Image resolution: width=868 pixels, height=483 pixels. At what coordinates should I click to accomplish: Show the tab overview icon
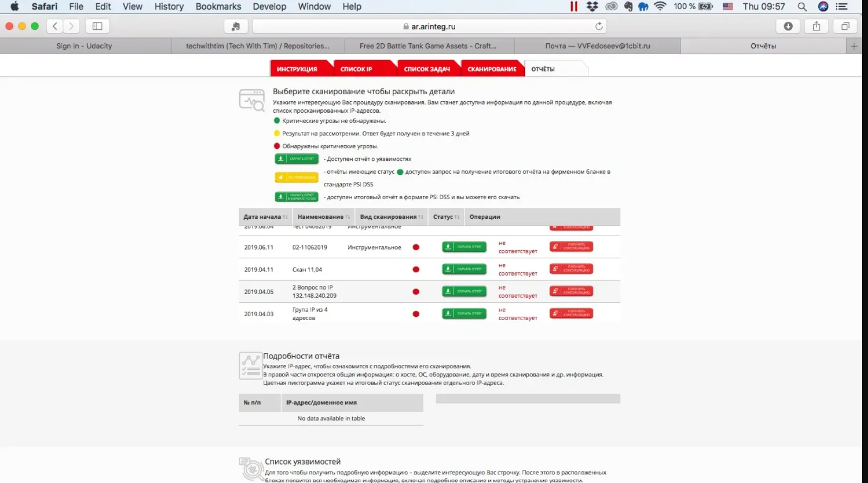845,26
